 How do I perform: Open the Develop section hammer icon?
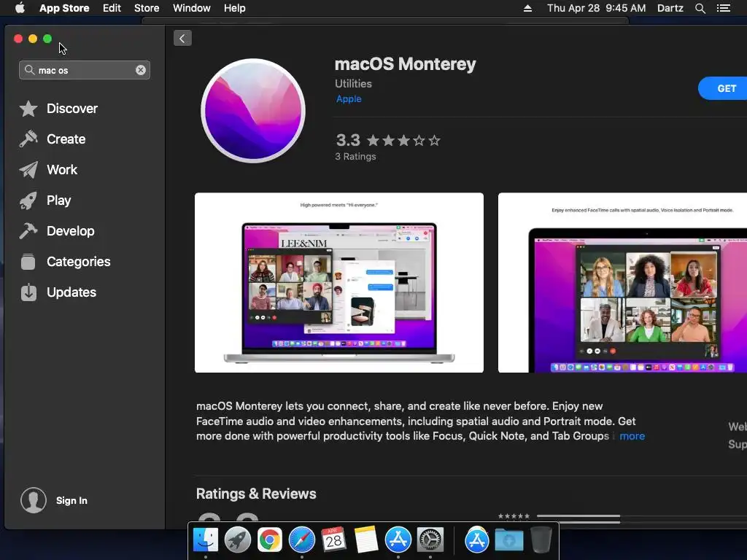(28, 231)
